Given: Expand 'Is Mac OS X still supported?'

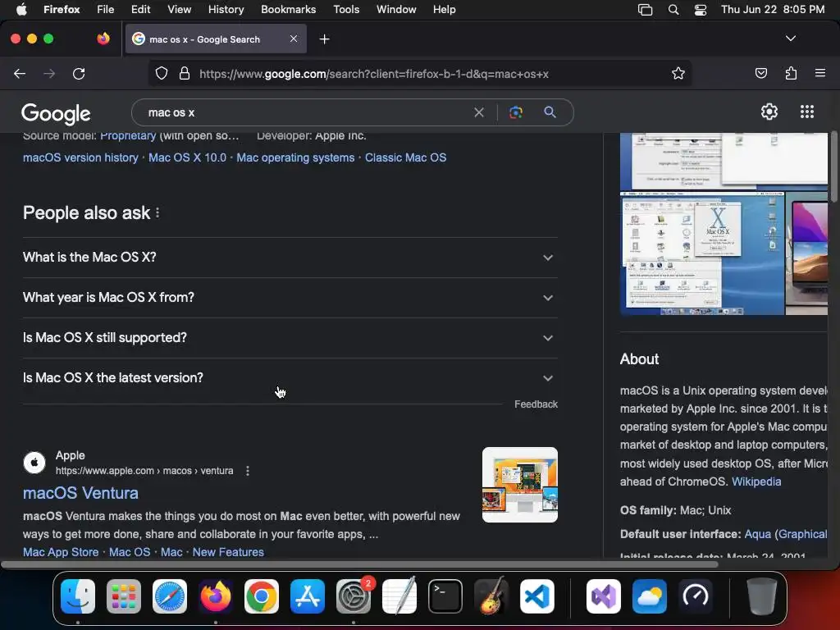Looking at the screenshot, I should [x=290, y=337].
